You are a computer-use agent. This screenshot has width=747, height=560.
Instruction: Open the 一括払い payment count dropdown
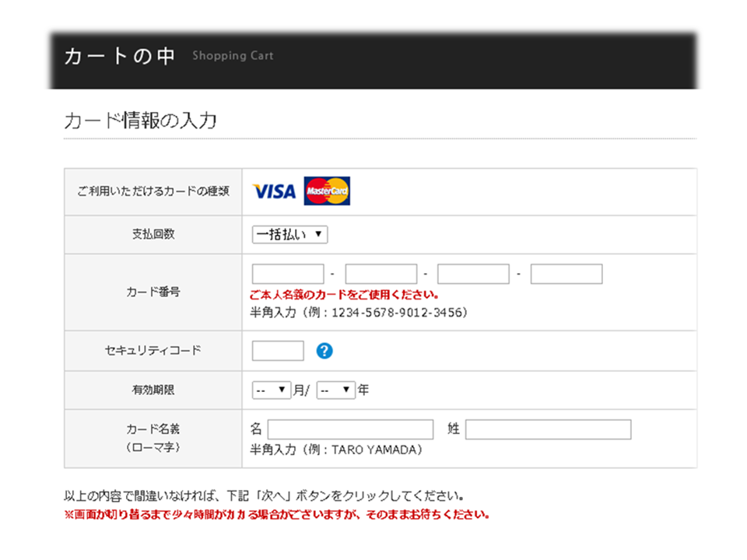289,234
